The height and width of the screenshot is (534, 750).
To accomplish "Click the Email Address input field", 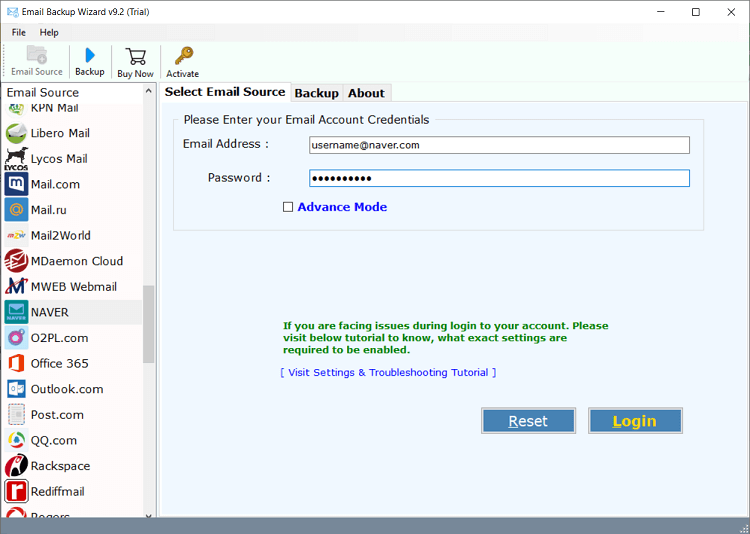I will [499, 145].
